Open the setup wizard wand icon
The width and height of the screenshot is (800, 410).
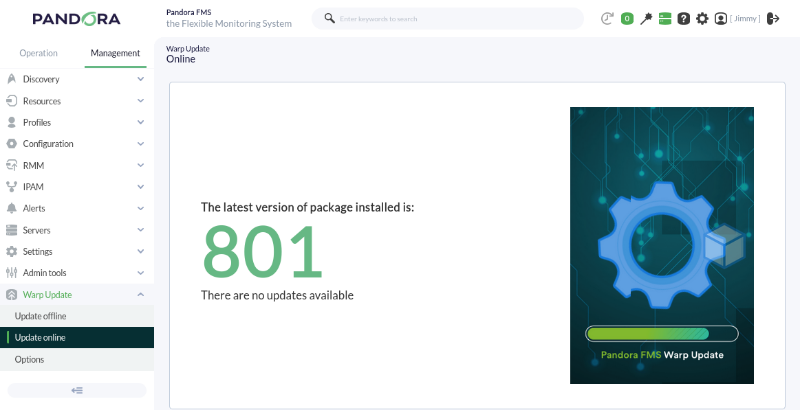coord(646,19)
